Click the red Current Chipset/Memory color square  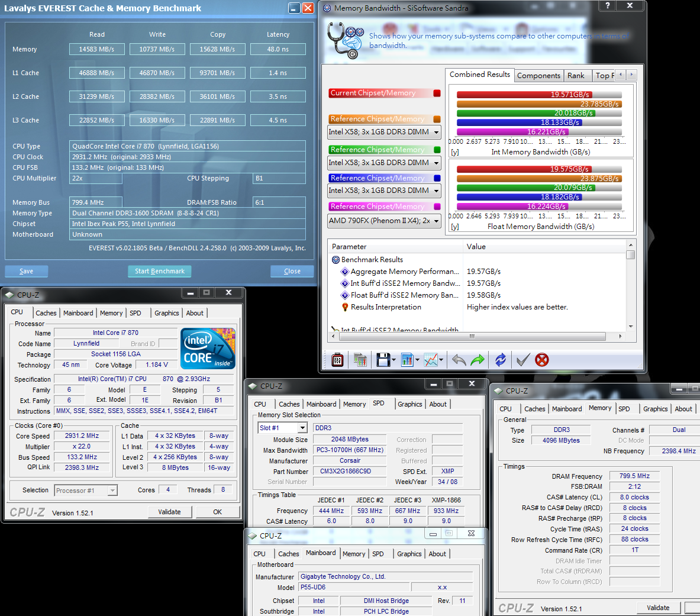tap(437, 93)
